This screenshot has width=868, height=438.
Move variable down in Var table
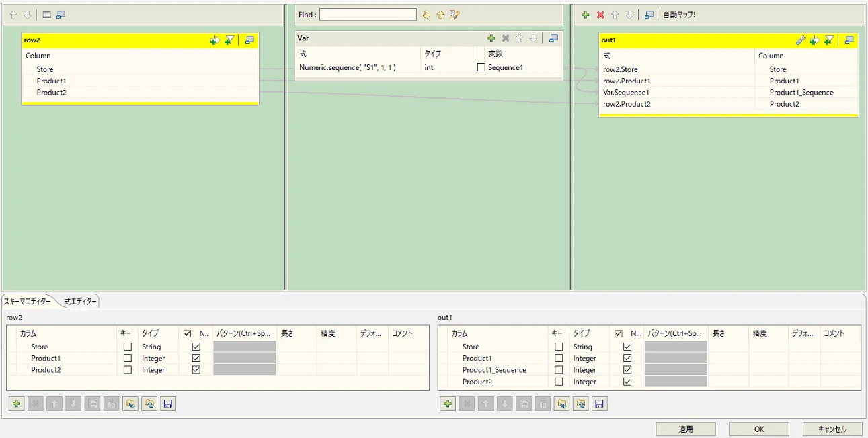pyautogui.click(x=533, y=38)
